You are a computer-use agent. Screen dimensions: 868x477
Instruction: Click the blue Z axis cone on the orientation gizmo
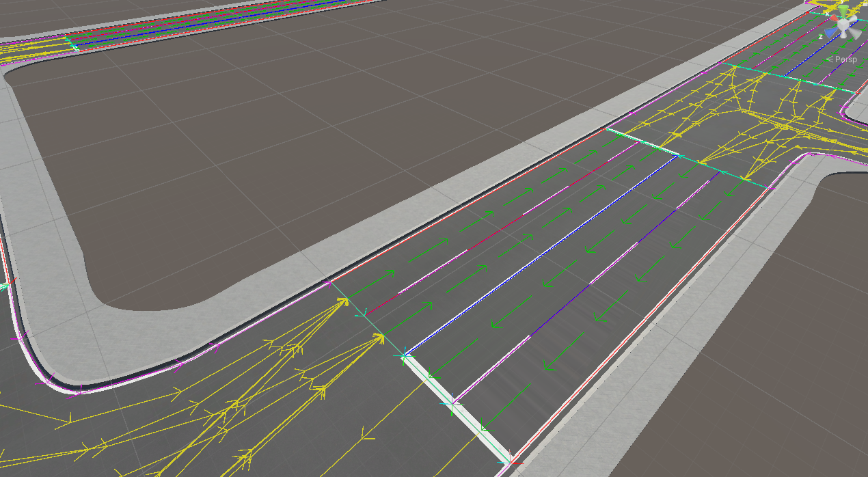coord(829,33)
